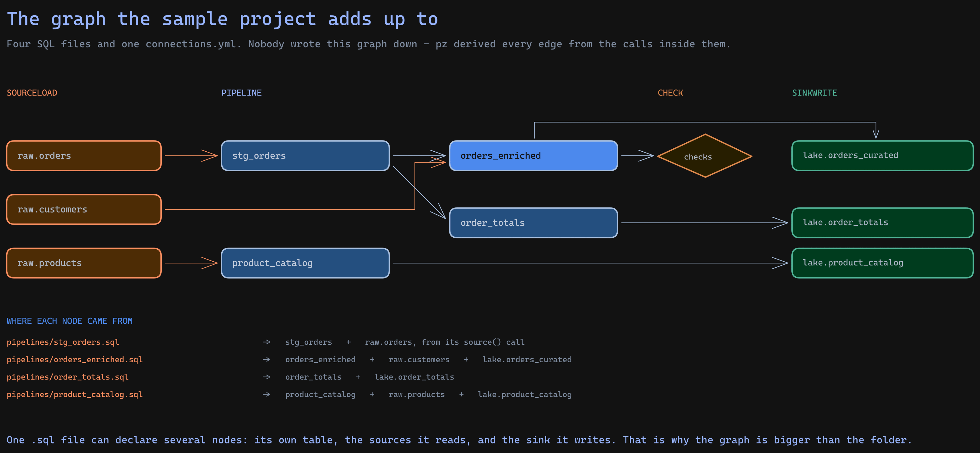Click the PIPELINE column label

click(241, 93)
